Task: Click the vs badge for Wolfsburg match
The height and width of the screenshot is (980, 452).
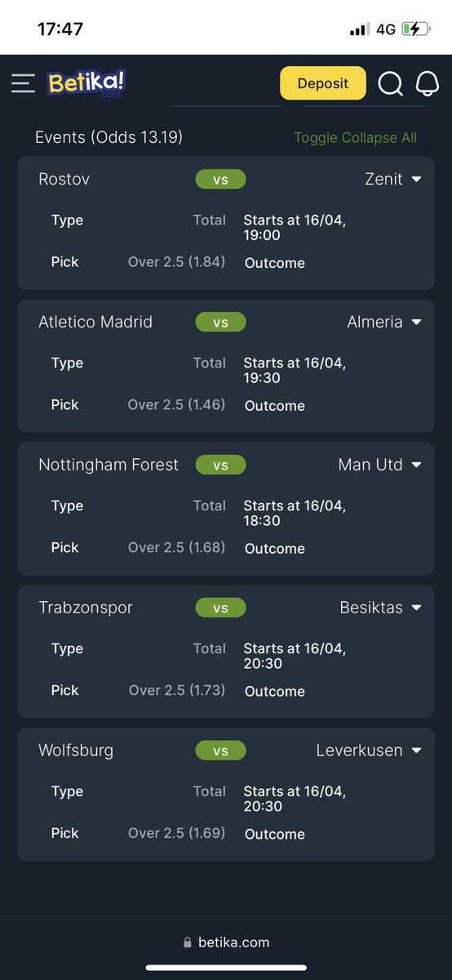Action: (x=220, y=751)
